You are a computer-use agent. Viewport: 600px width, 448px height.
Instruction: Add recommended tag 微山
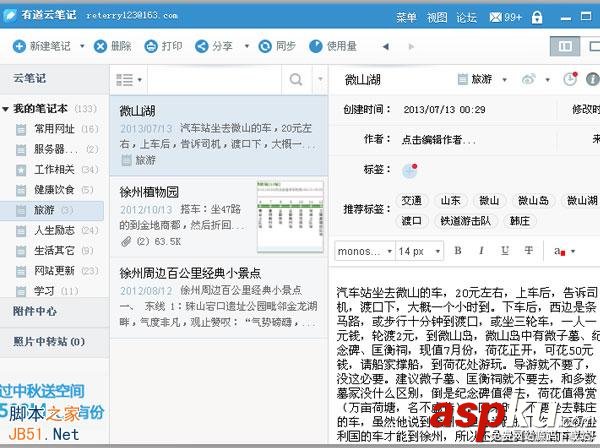tap(489, 200)
